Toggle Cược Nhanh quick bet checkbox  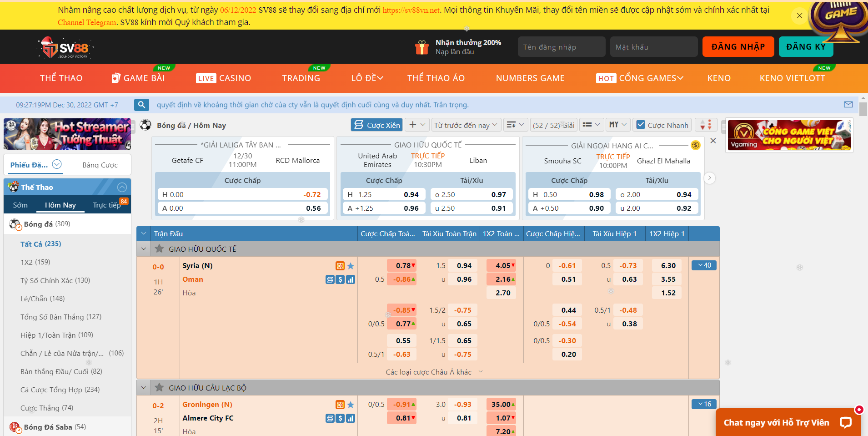click(x=641, y=125)
